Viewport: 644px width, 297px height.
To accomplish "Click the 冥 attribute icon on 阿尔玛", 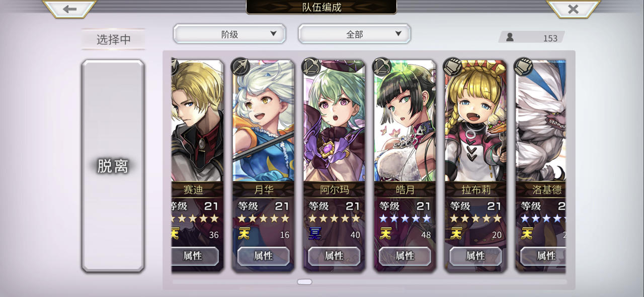I will click(315, 234).
